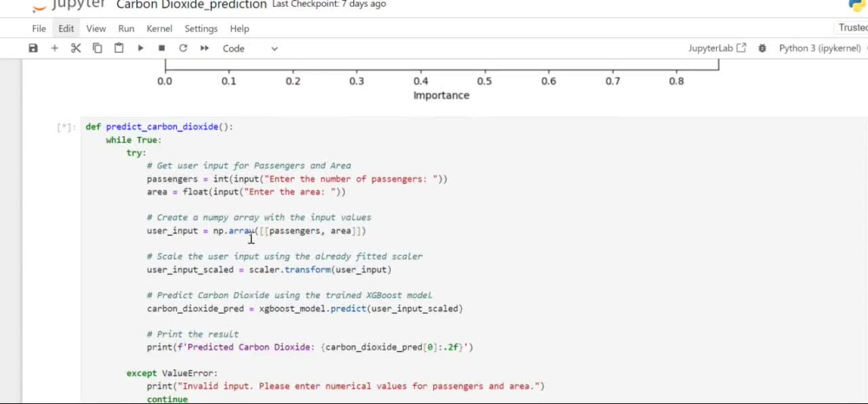Run the selected cell
Viewport: 868px width, 404px height.
[140, 48]
